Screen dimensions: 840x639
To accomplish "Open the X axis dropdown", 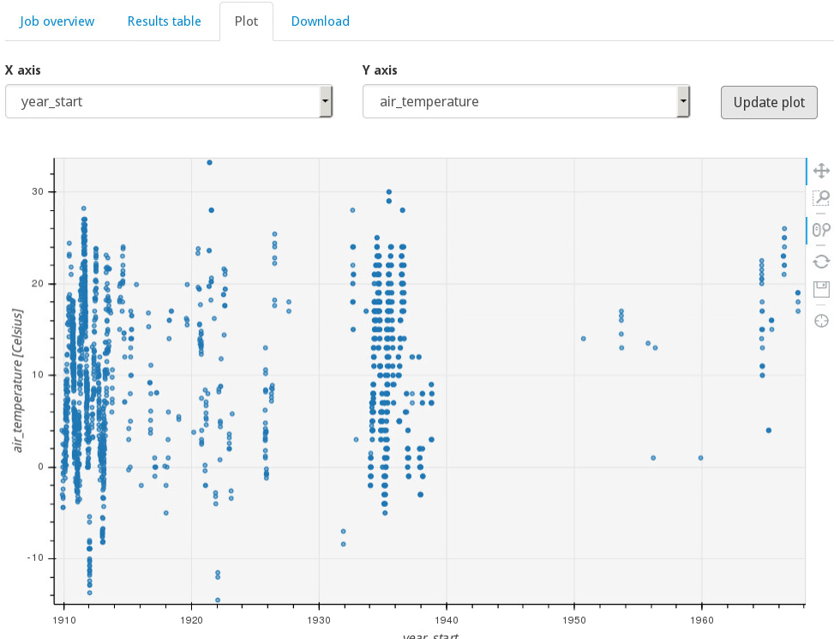I will click(x=163, y=101).
